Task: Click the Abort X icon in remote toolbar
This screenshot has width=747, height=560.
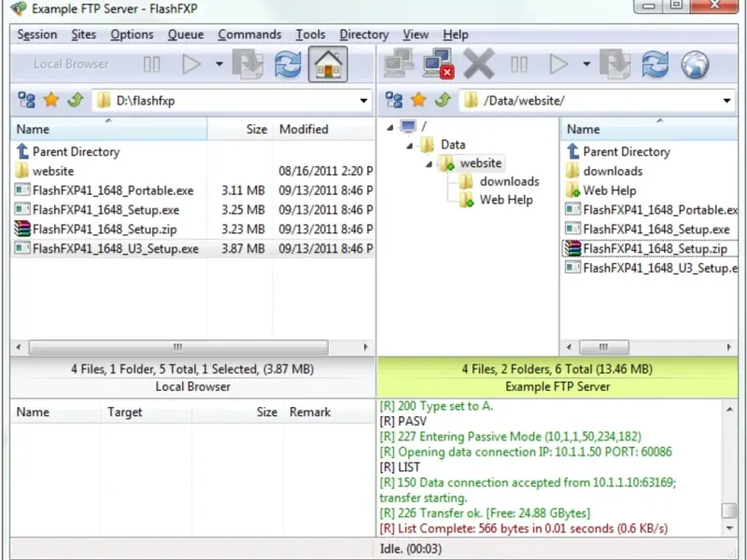Action: click(478, 63)
